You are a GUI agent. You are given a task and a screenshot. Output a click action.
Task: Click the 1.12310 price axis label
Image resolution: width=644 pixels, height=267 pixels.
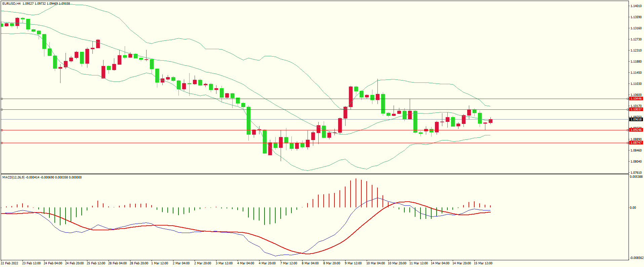[x=636, y=51]
